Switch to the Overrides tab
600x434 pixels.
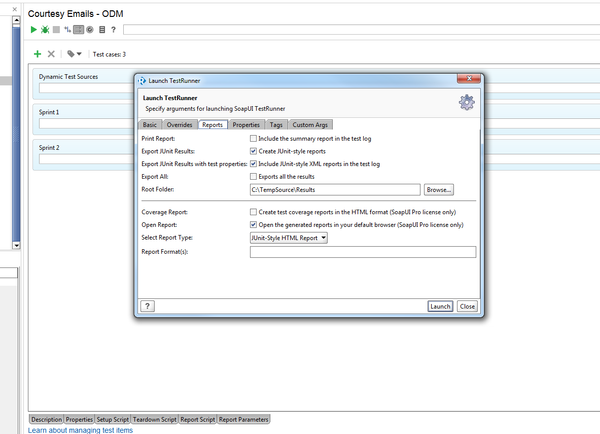click(x=179, y=125)
